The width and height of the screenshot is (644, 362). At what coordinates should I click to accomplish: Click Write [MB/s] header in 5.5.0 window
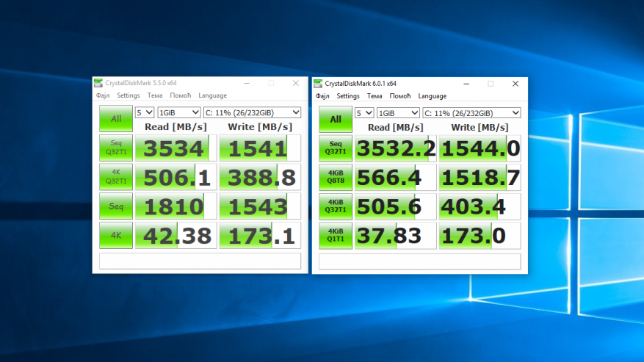point(260,127)
